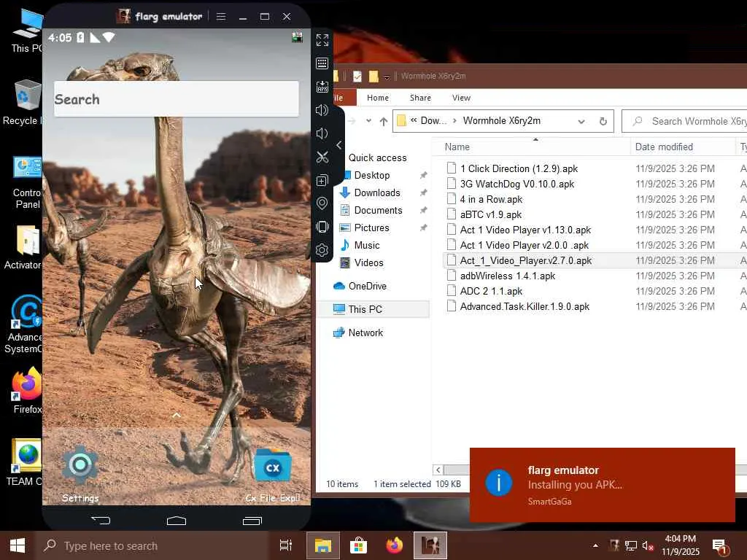
Task: Open the Windows Start menu
Action: pos(18,545)
